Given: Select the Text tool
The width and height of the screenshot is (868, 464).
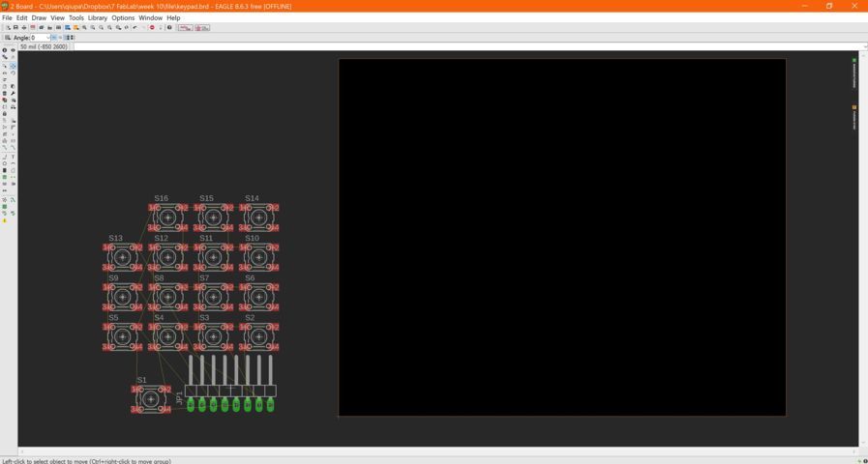Looking at the screenshot, I should (14, 157).
